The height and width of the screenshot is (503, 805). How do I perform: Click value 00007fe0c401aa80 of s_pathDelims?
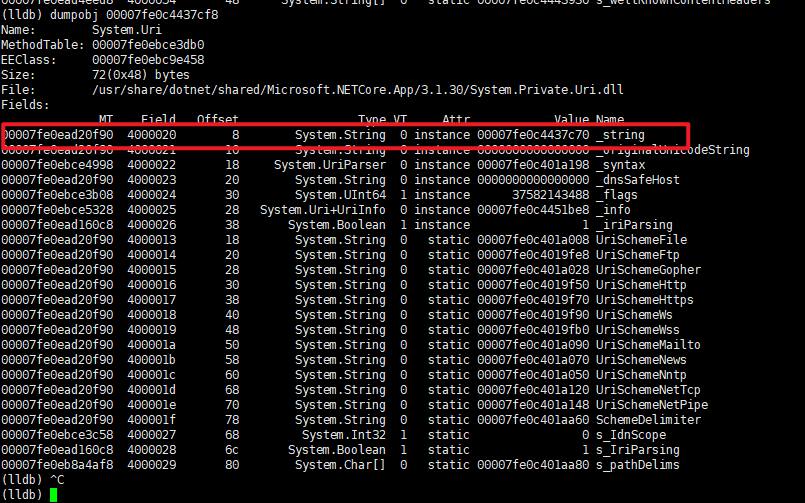pos(533,465)
